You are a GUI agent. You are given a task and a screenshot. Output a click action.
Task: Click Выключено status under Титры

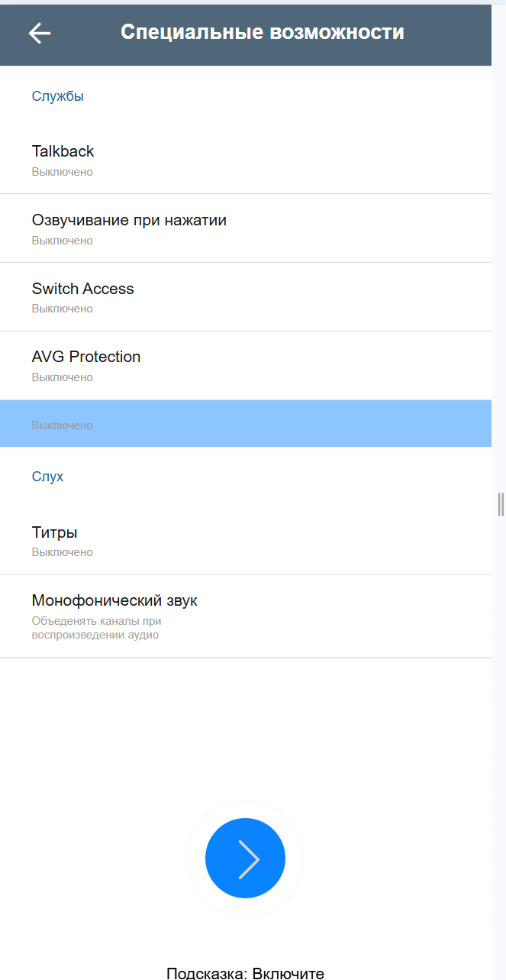[63, 552]
